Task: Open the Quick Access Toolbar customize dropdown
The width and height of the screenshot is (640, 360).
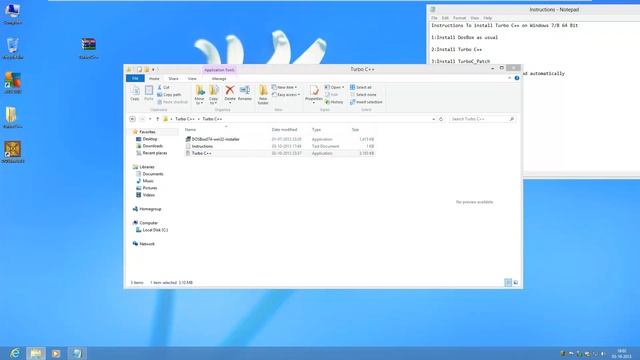Action: point(153,69)
